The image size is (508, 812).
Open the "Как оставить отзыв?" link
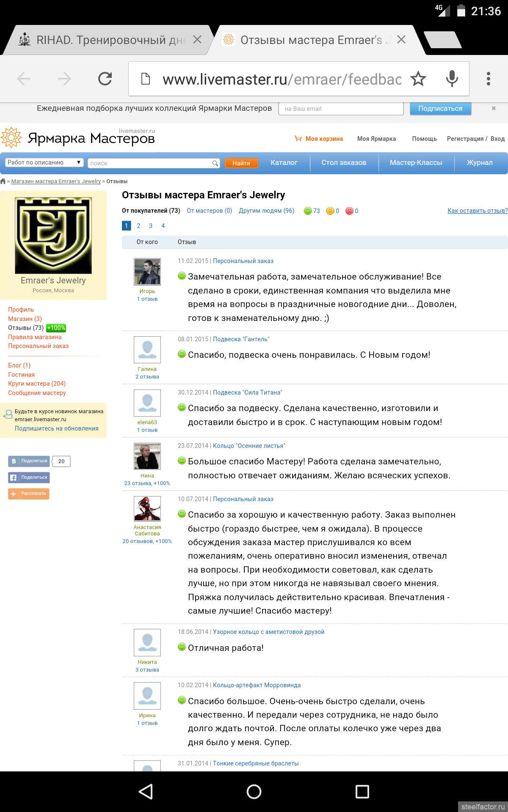pyautogui.click(x=477, y=211)
